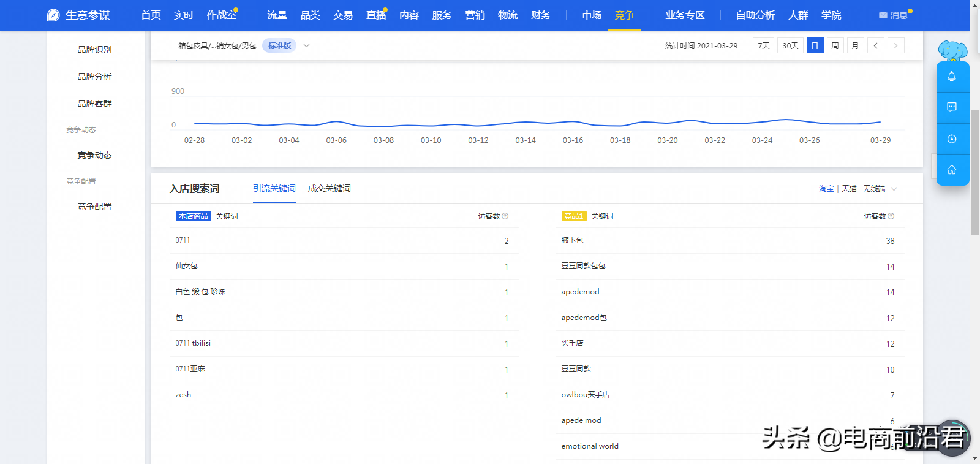This screenshot has width=980, height=464.
Task: Open 作战室 in top navigation
Action: pyautogui.click(x=221, y=15)
